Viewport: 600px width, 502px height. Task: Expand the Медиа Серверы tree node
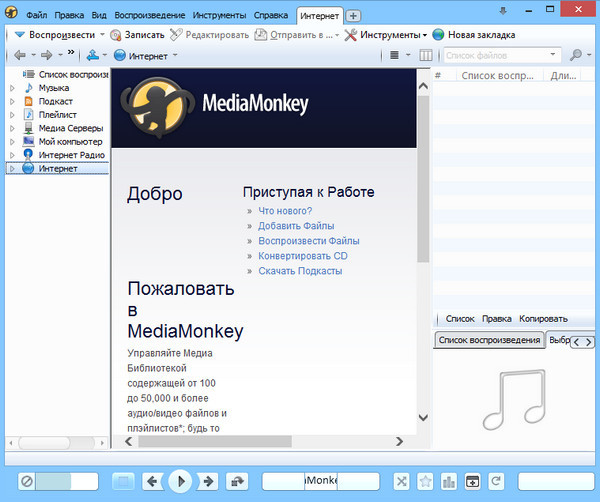pos(12,128)
